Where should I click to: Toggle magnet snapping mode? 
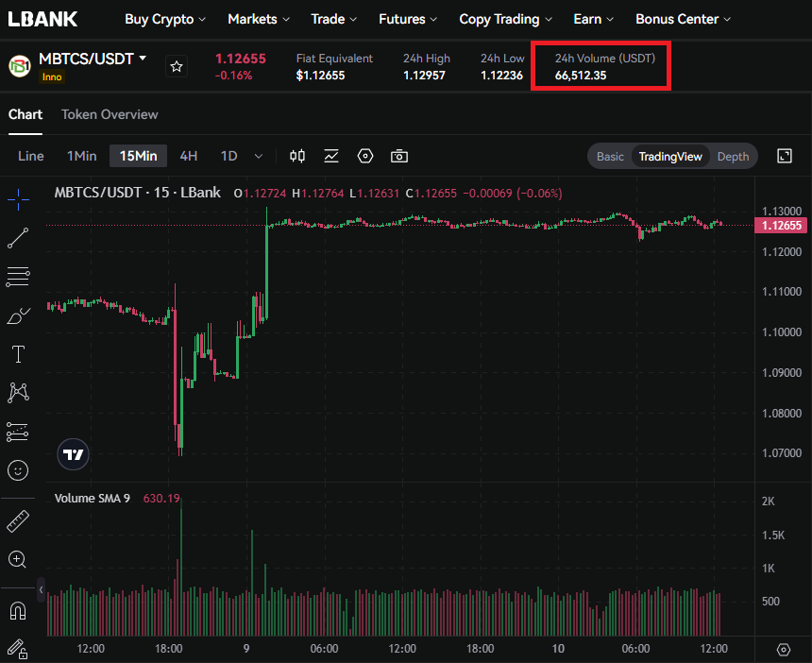pos(18,611)
